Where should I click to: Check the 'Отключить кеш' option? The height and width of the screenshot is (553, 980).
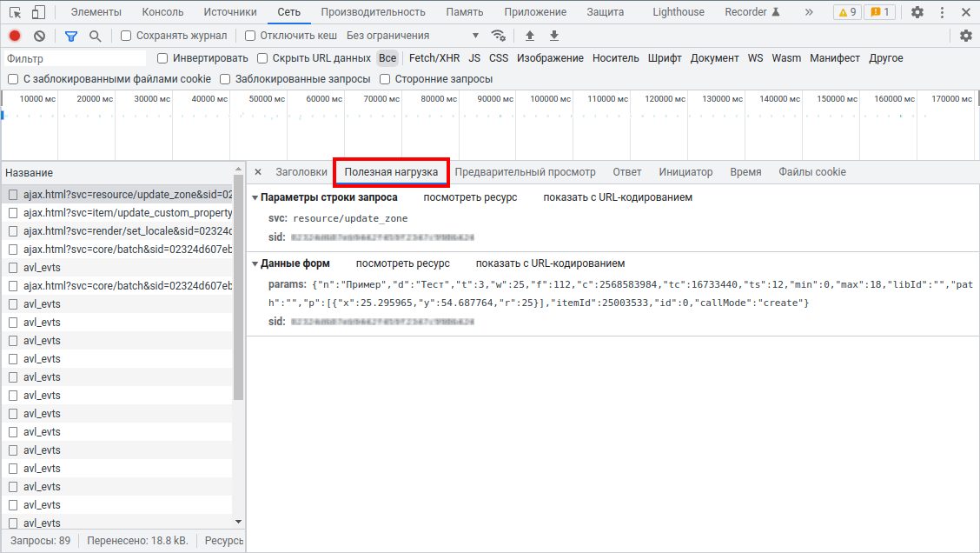251,36
